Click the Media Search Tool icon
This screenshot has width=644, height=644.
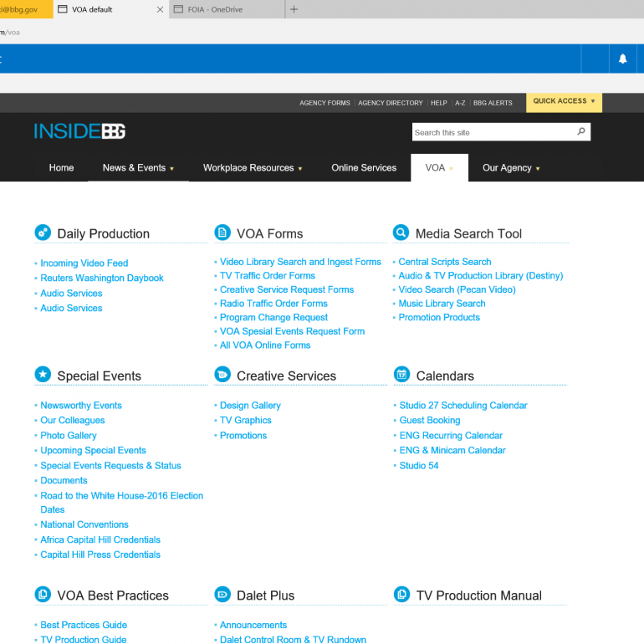[x=401, y=233]
